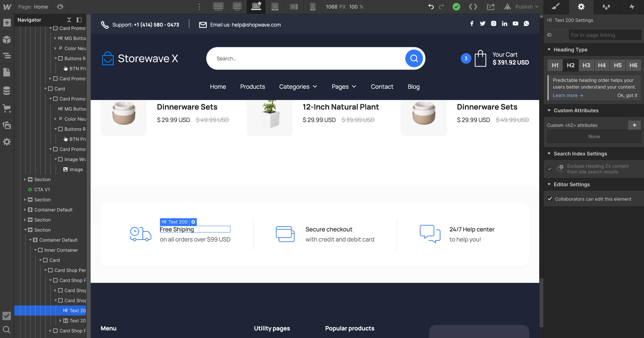Click the canvas vertical scrollbar
This screenshot has height=338, width=644.
tap(541, 303)
